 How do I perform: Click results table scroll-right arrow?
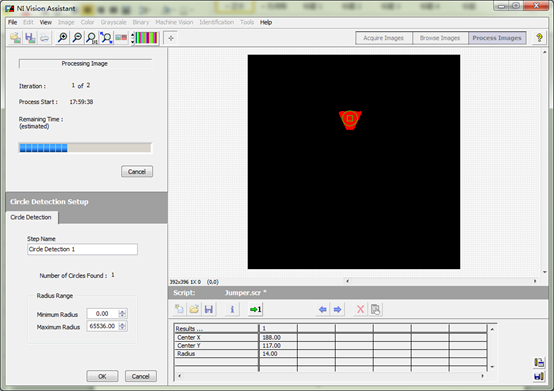click(x=483, y=376)
